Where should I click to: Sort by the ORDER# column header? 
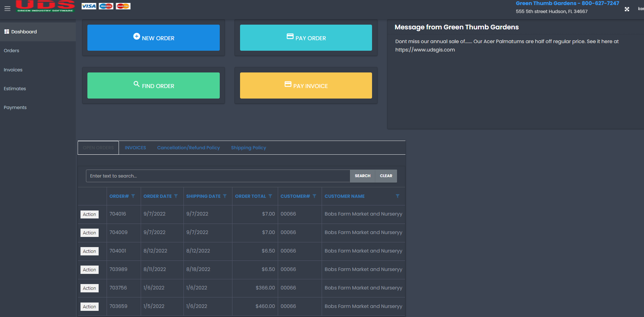click(119, 196)
